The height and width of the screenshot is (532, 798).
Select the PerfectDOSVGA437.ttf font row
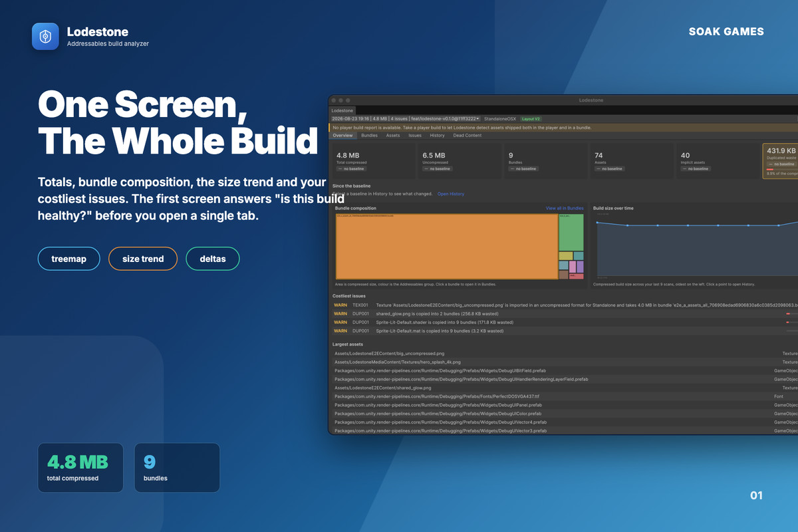click(564, 396)
